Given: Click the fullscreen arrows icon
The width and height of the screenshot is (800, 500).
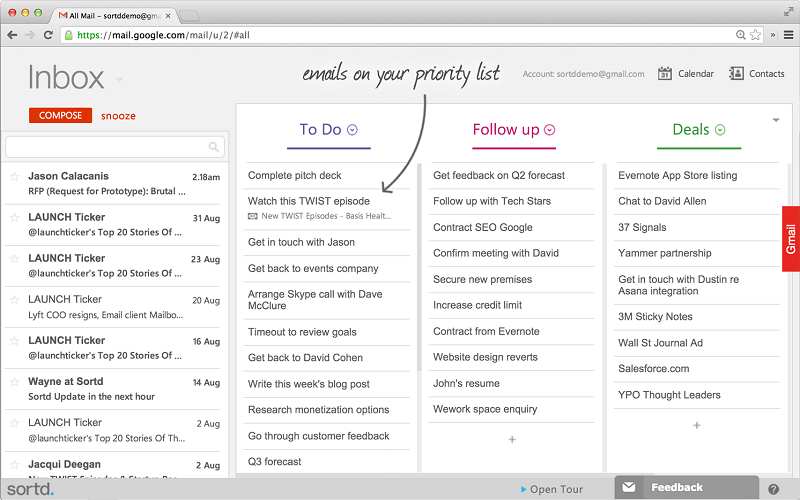Looking at the screenshot, I should (788, 11).
